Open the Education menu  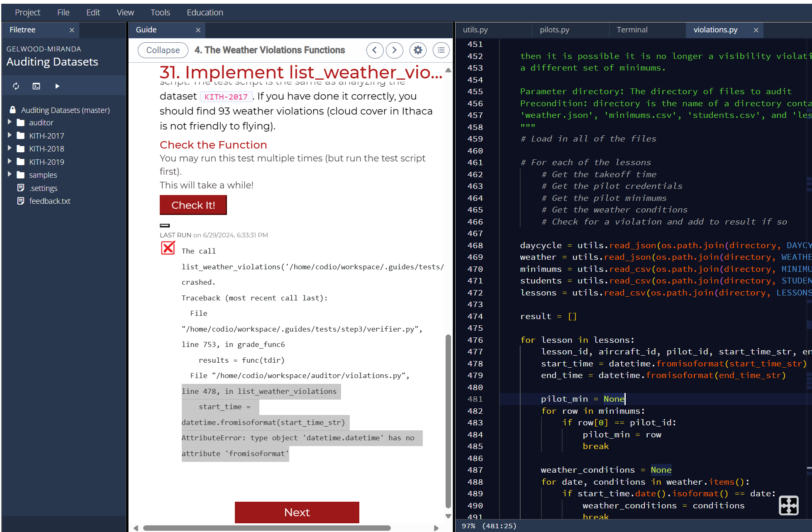[x=205, y=12]
